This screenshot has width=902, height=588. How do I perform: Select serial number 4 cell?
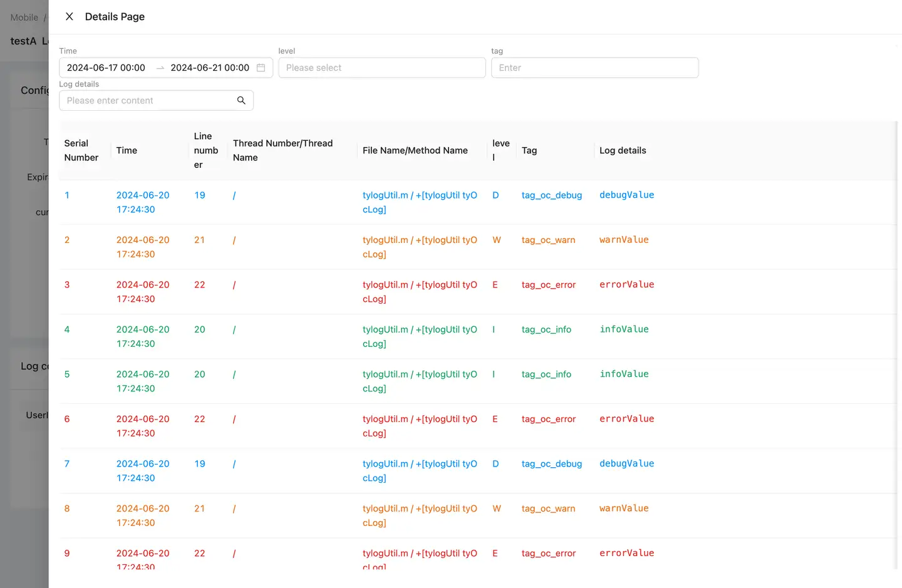coord(67,329)
